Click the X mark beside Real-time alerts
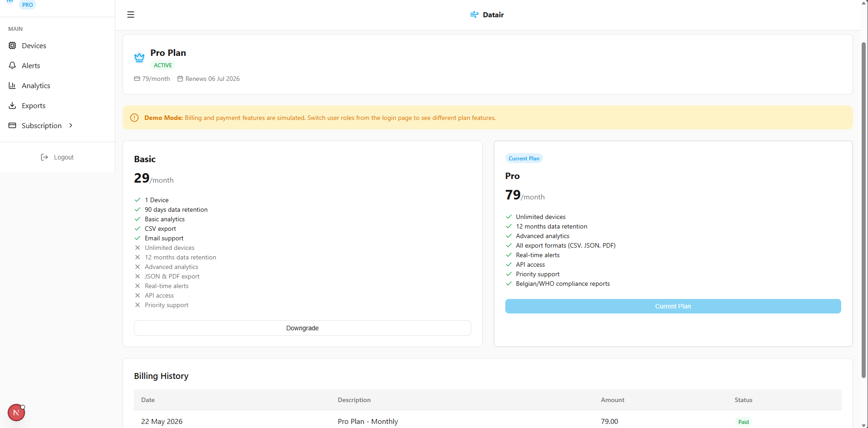 (x=138, y=286)
